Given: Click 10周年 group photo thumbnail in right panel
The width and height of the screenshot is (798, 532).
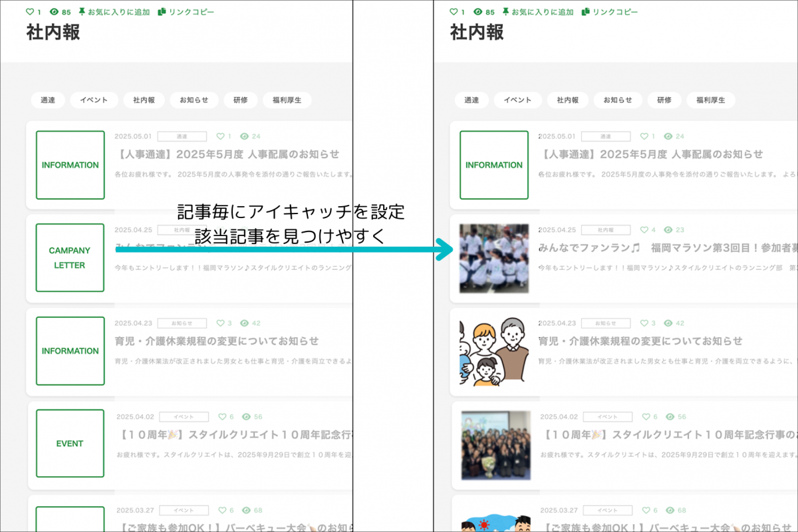Looking at the screenshot, I should click(x=496, y=444).
